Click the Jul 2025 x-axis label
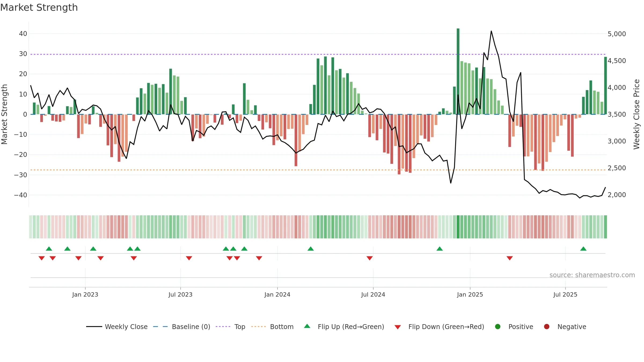Screen dimensions: 644x362 click(565, 295)
